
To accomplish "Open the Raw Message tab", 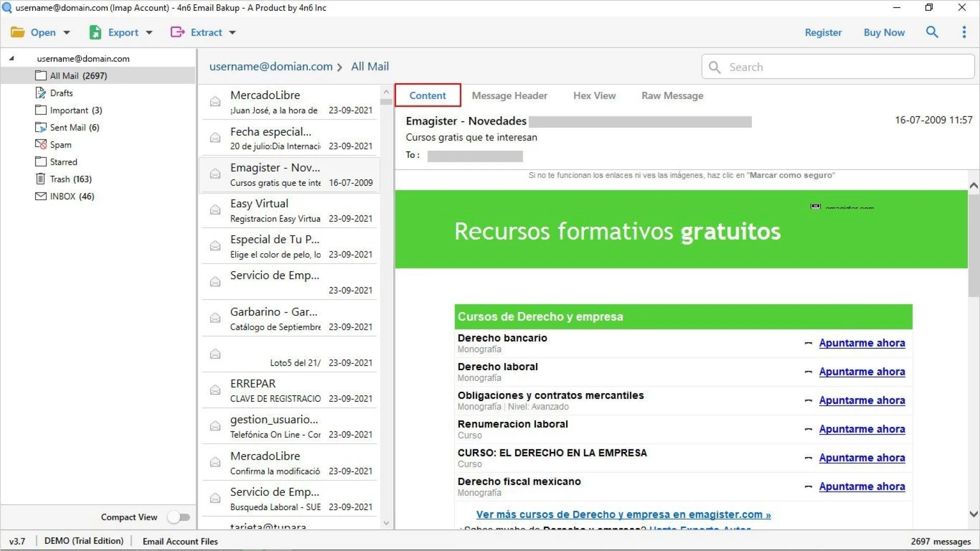I will [672, 95].
